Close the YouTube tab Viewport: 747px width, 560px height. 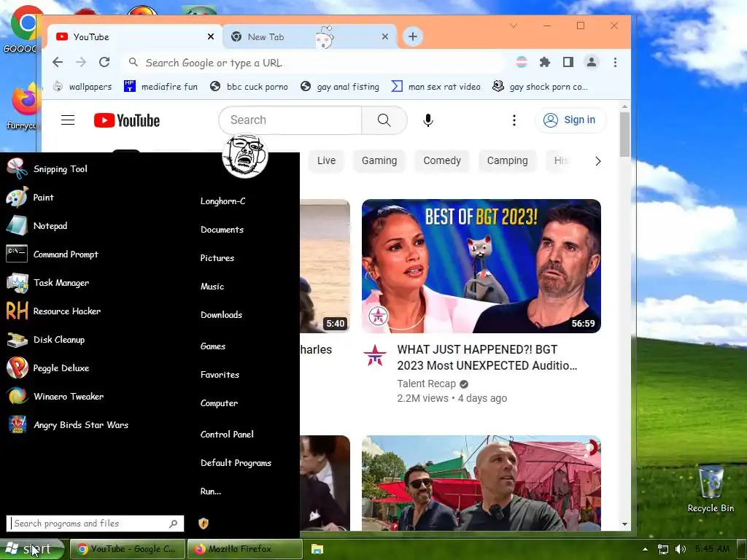click(211, 36)
